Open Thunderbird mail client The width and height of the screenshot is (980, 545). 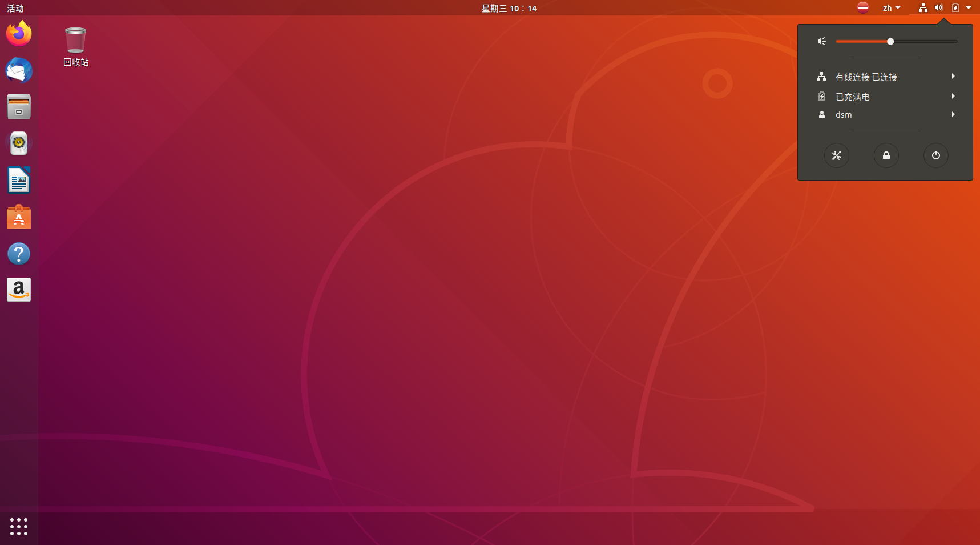click(19, 70)
